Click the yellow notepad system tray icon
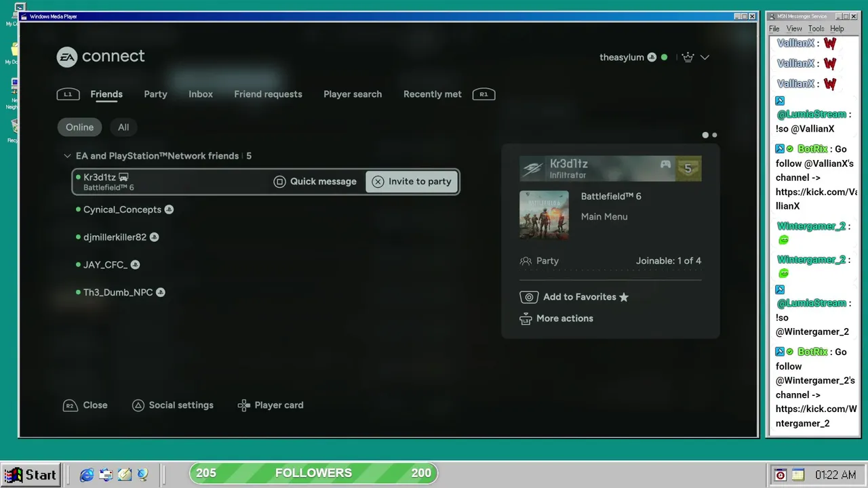Screen dimensions: 868x488 [797, 475]
